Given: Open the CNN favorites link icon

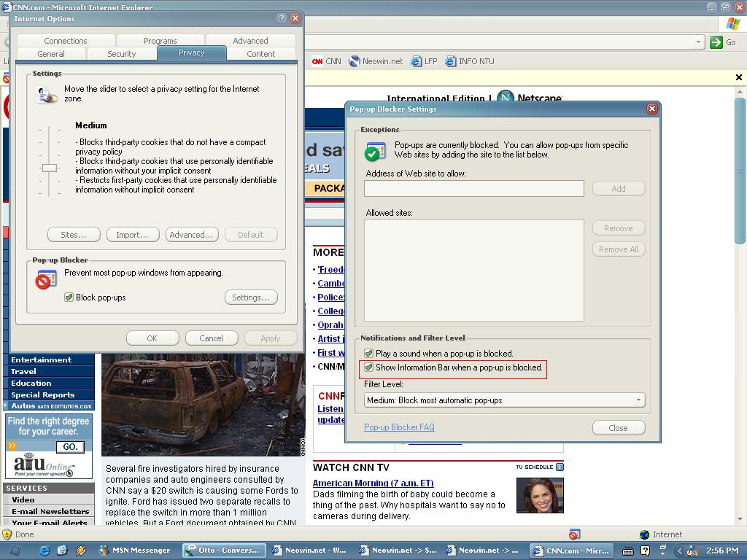Looking at the screenshot, I should pos(317,61).
